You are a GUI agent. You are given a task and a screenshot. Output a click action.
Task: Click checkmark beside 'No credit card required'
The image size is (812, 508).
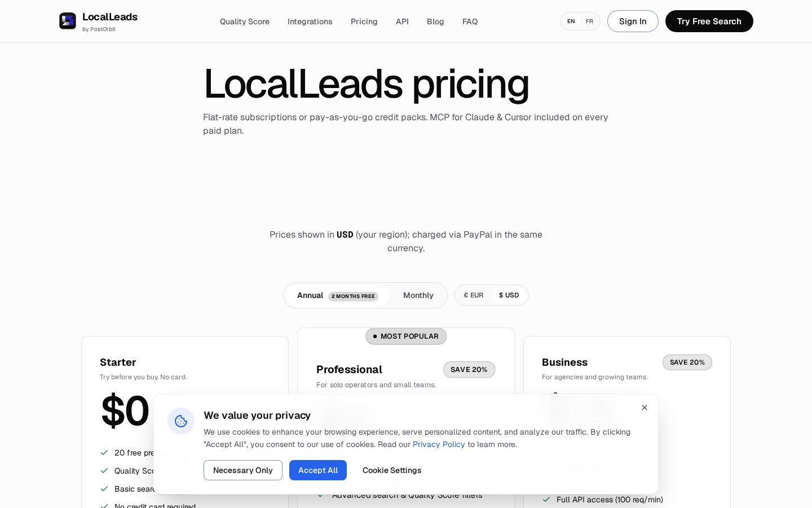pos(104,506)
